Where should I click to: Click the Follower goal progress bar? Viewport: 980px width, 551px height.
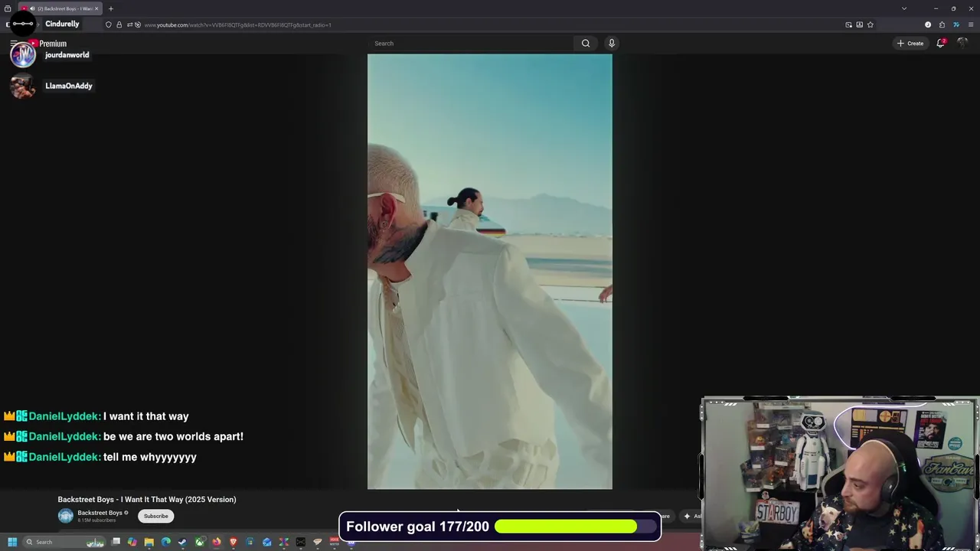576,527
